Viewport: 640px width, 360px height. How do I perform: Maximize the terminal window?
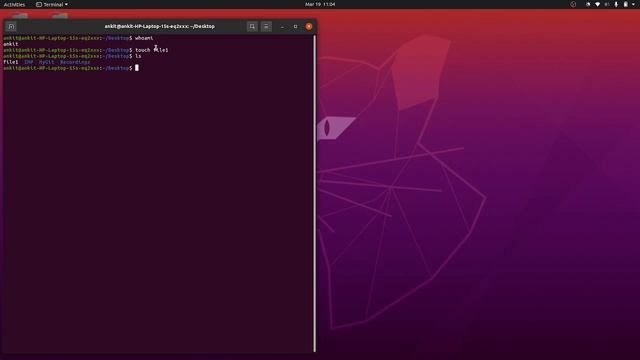coord(296,27)
